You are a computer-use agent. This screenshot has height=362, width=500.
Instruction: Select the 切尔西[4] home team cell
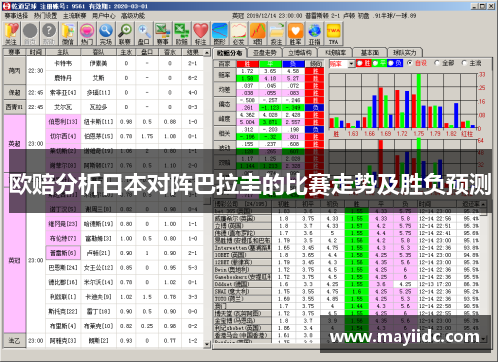(x=63, y=136)
